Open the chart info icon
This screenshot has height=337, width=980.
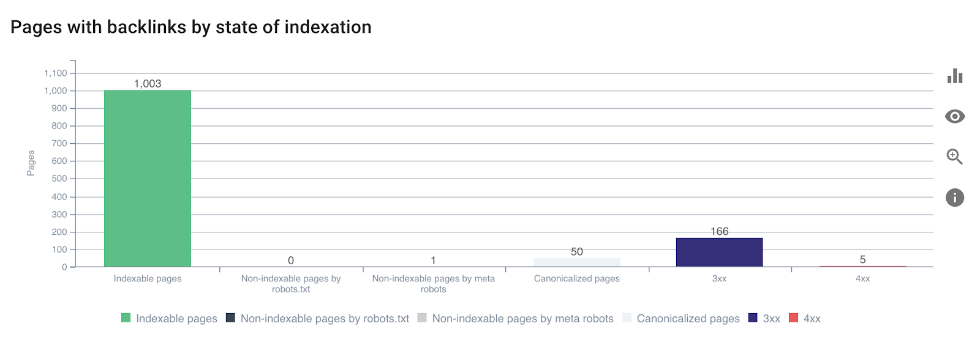(x=954, y=198)
